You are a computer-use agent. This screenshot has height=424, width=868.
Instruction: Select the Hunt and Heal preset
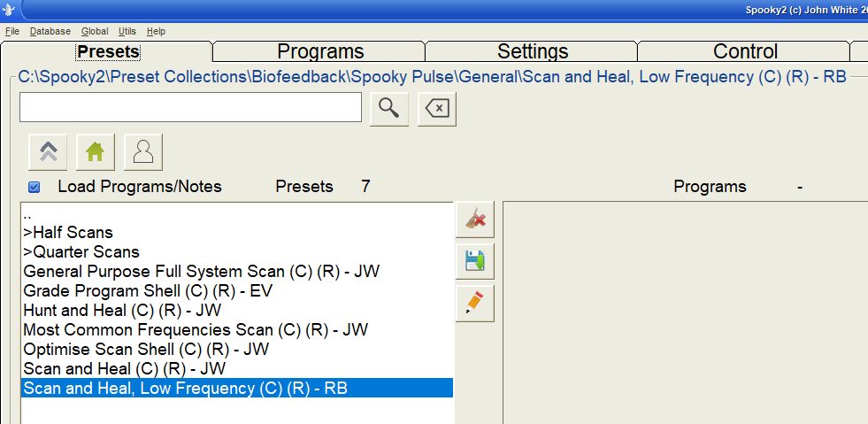pos(122,311)
